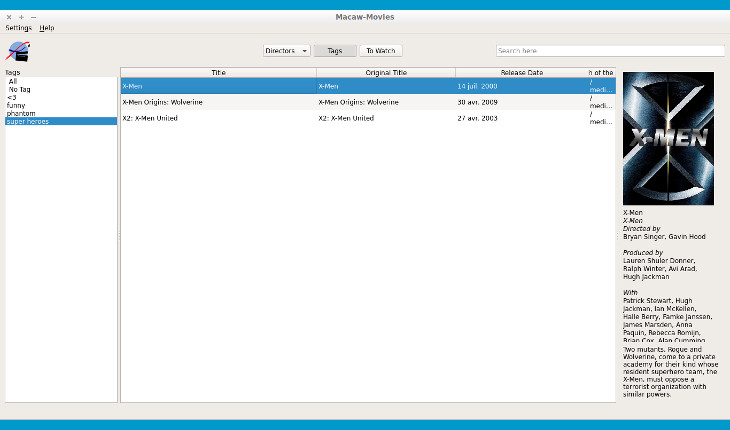Screen dimensions: 730x430
Task: Select the super heroes tag
Action: click(x=61, y=121)
